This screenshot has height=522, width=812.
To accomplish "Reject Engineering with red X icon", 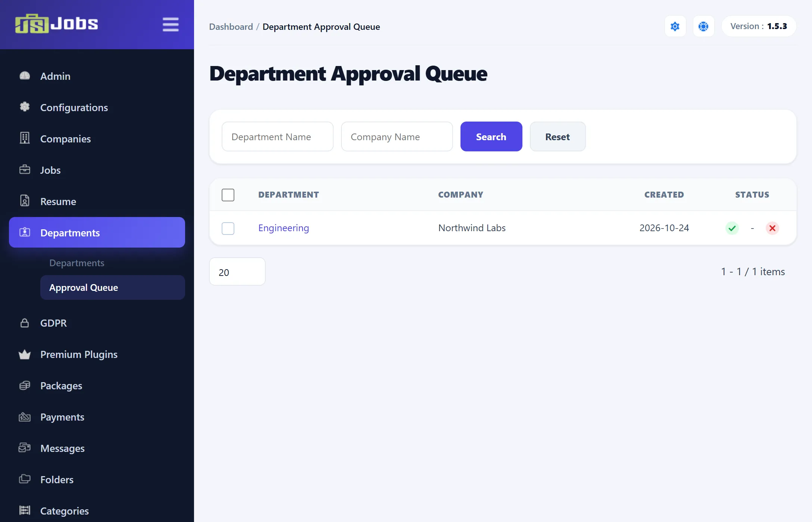I will pos(772,228).
